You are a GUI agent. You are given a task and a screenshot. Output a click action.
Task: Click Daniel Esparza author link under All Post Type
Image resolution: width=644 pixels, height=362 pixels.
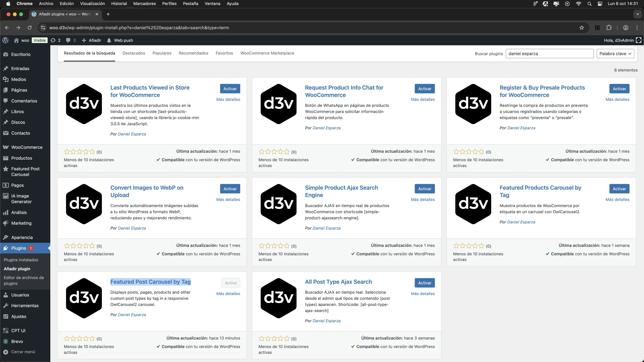pyautogui.click(x=327, y=321)
